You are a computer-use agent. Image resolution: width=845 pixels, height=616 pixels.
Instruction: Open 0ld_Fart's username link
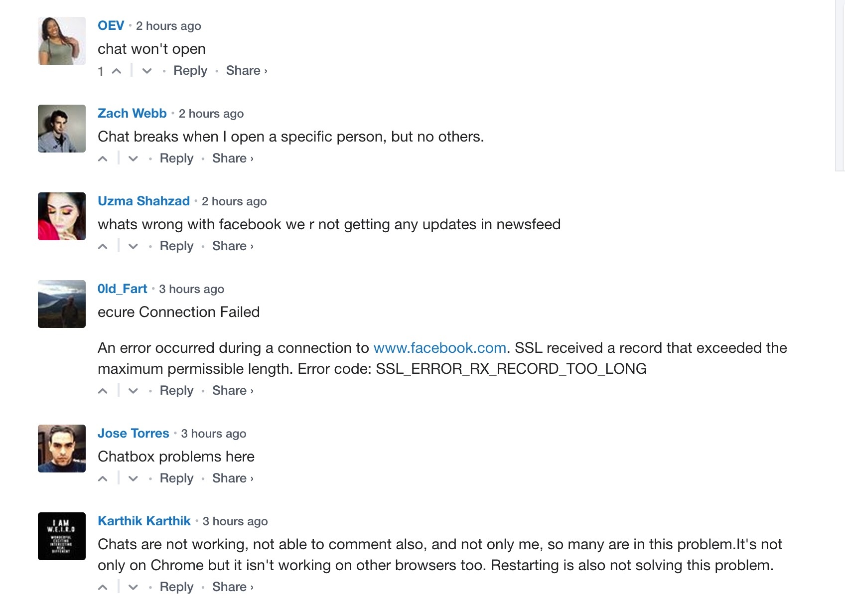point(122,289)
